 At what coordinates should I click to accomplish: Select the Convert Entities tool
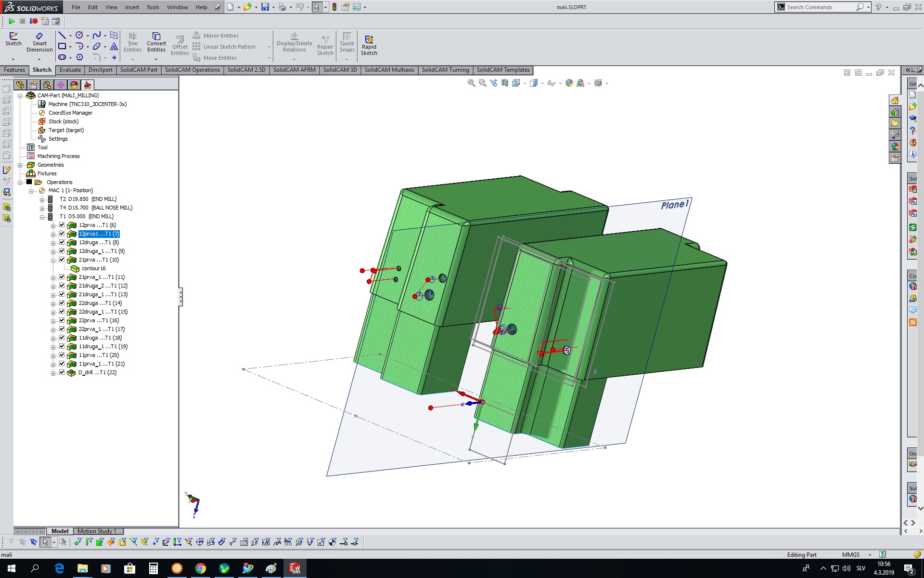[156, 42]
